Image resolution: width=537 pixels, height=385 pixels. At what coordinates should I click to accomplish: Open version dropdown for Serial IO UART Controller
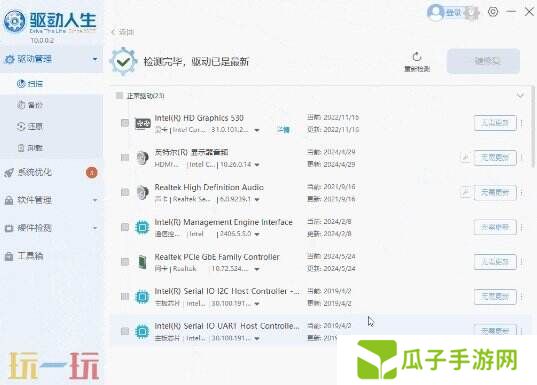coord(257,339)
